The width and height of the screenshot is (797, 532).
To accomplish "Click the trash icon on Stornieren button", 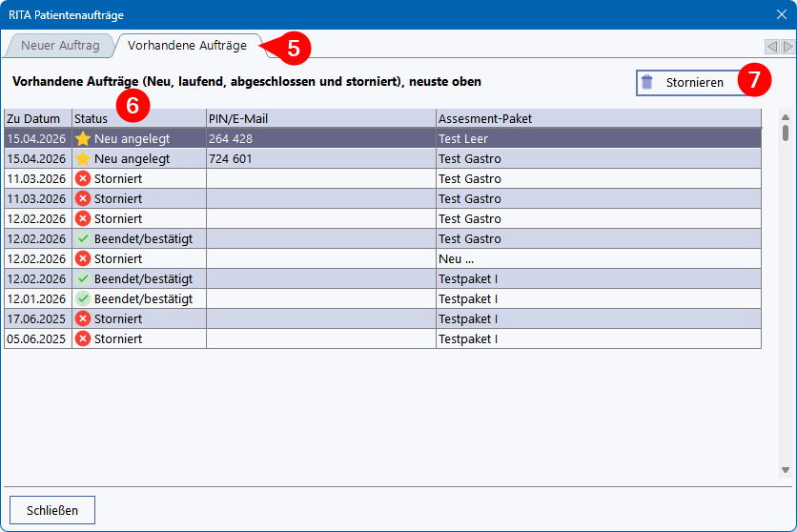I will [647, 83].
